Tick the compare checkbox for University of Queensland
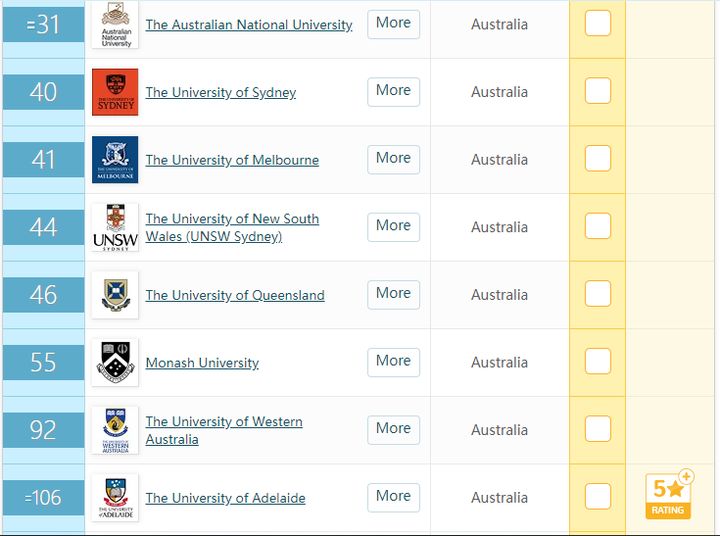The image size is (720, 536). coord(597,293)
